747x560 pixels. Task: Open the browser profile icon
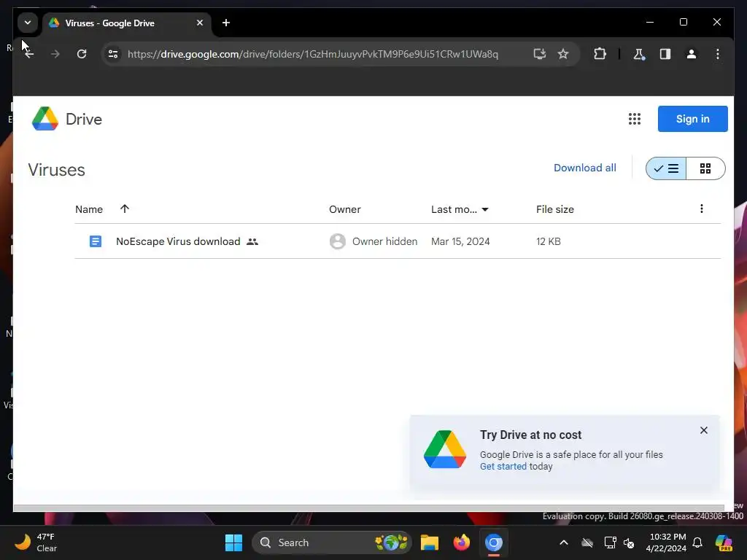tap(692, 54)
